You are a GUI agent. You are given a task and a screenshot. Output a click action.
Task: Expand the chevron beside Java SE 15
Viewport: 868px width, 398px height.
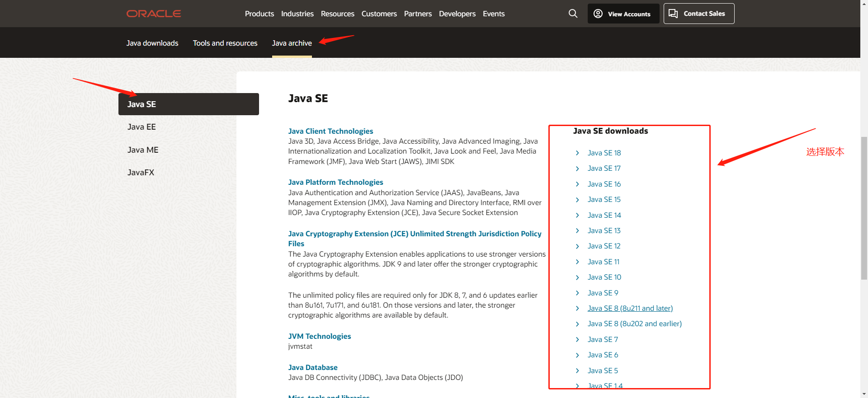point(577,200)
